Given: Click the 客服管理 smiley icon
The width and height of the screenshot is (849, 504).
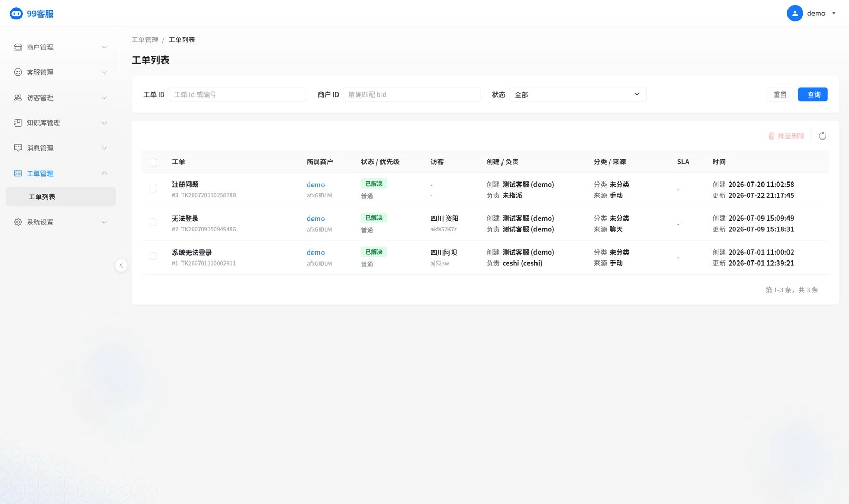Looking at the screenshot, I should 18,72.
